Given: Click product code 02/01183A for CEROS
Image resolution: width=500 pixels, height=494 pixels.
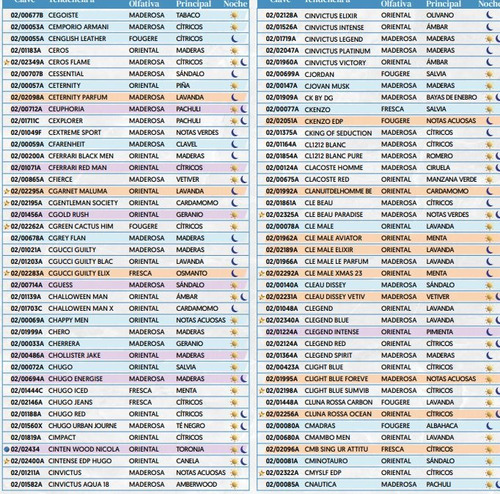Looking at the screenshot, I should click(27, 50).
